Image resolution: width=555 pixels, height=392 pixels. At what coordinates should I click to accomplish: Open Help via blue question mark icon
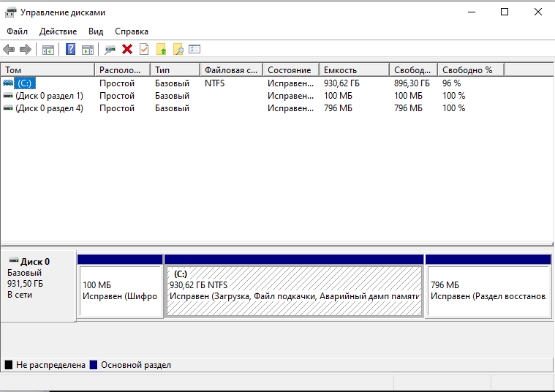coord(71,49)
